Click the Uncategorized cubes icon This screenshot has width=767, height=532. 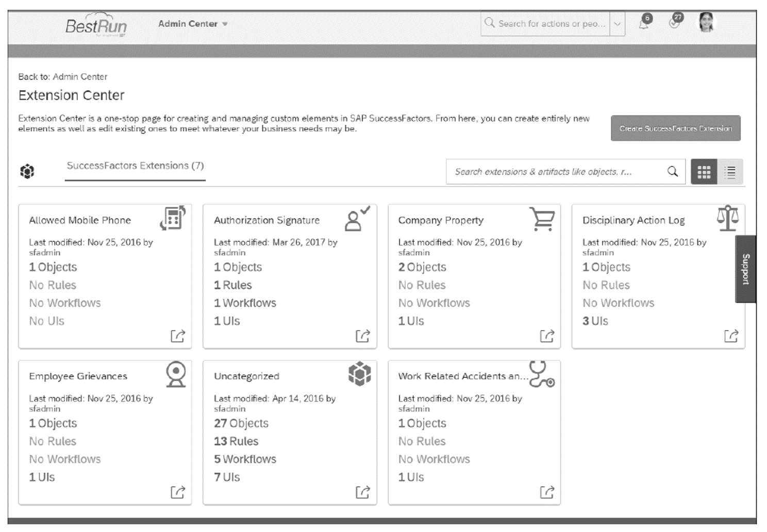coord(359,374)
